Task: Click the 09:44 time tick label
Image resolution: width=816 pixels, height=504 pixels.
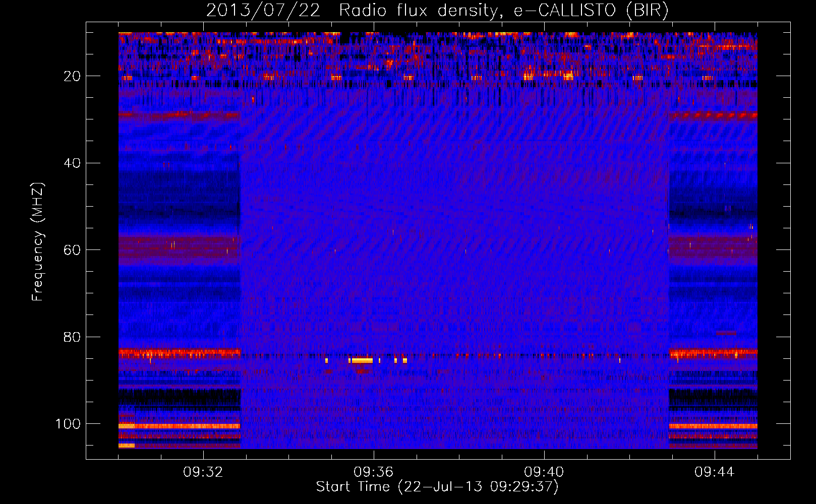Action: (715, 472)
